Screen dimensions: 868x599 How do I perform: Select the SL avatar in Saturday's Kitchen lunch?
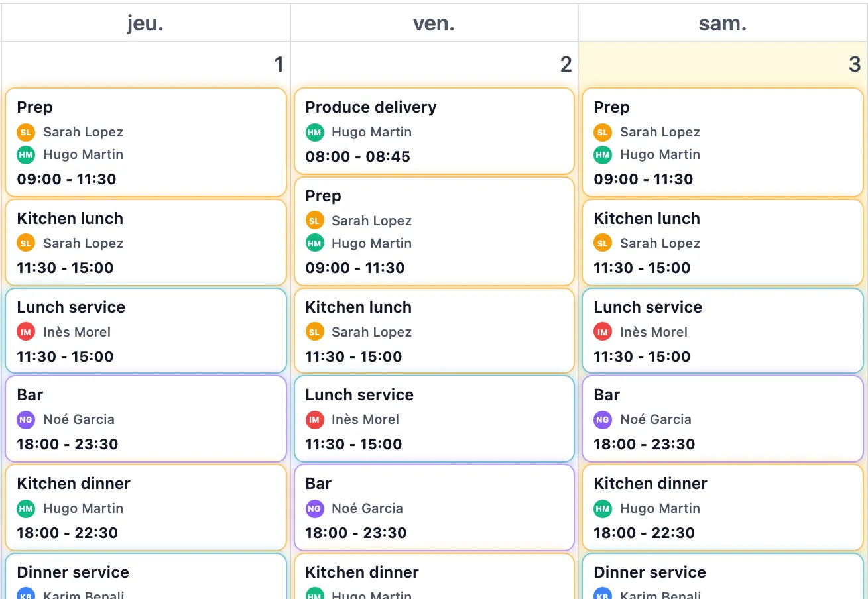click(x=603, y=243)
